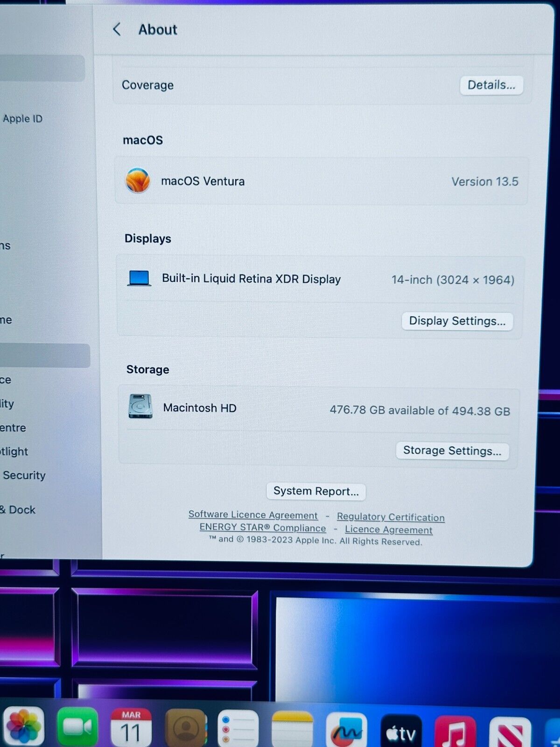Open the News app in the Dock
This screenshot has height=747, width=560.
pos(510,733)
